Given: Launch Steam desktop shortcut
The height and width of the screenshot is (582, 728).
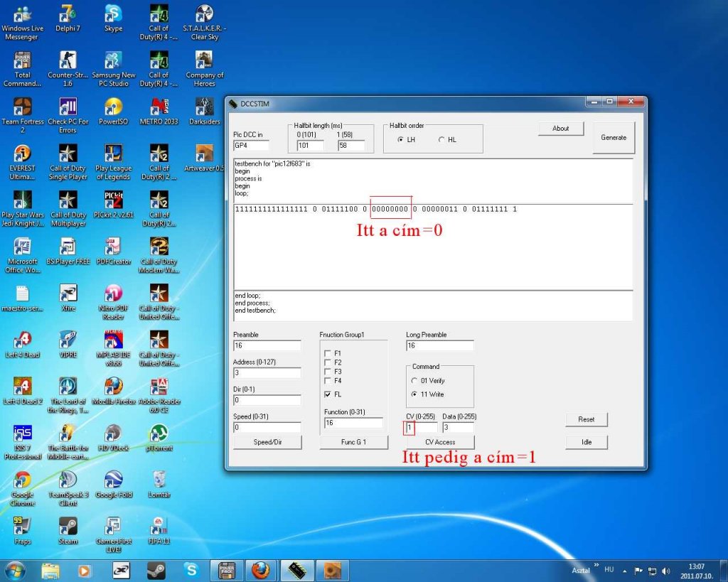Looking at the screenshot, I should coord(68,532).
